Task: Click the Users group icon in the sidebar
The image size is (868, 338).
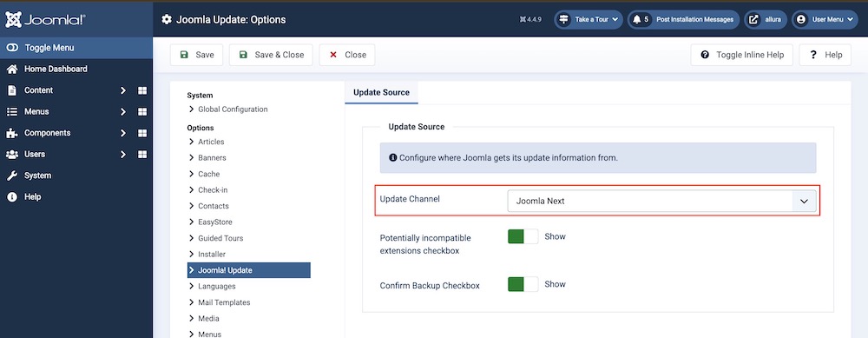Action: point(11,154)
